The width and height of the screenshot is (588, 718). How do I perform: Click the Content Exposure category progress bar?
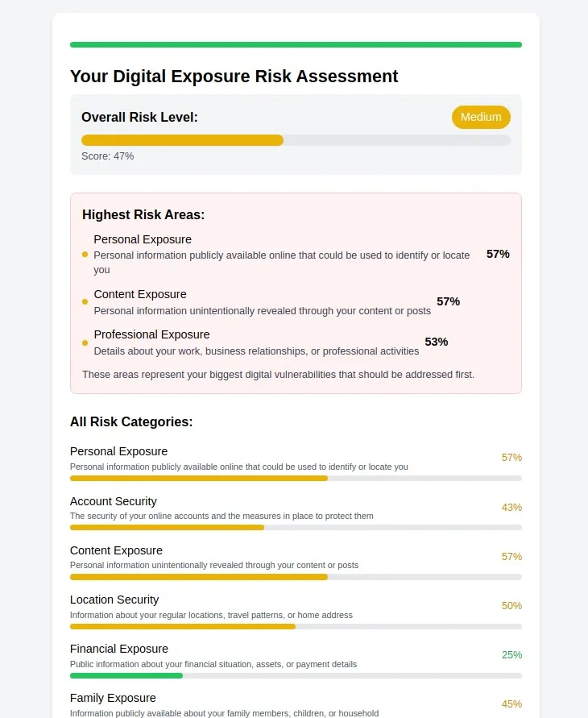296,577
